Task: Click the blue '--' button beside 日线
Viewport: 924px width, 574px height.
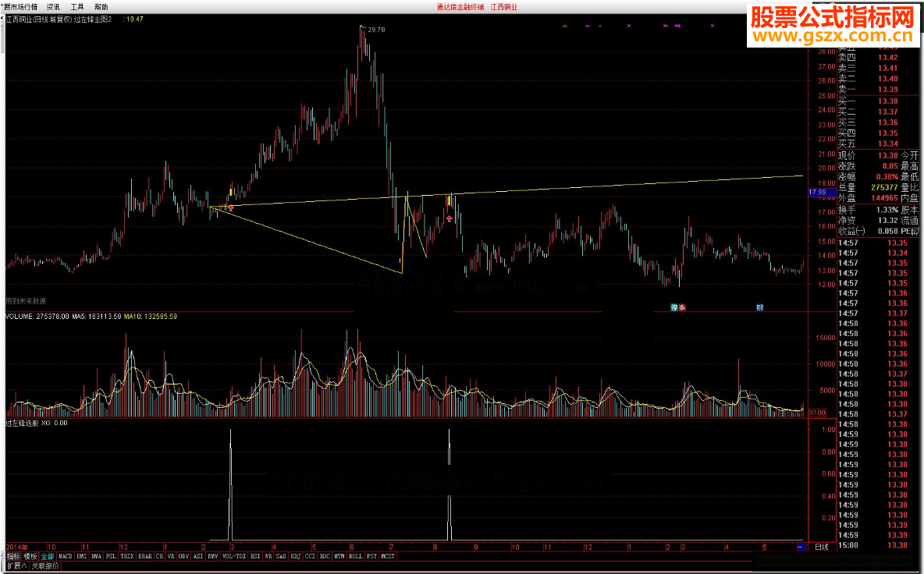Action: pos(800,547)
